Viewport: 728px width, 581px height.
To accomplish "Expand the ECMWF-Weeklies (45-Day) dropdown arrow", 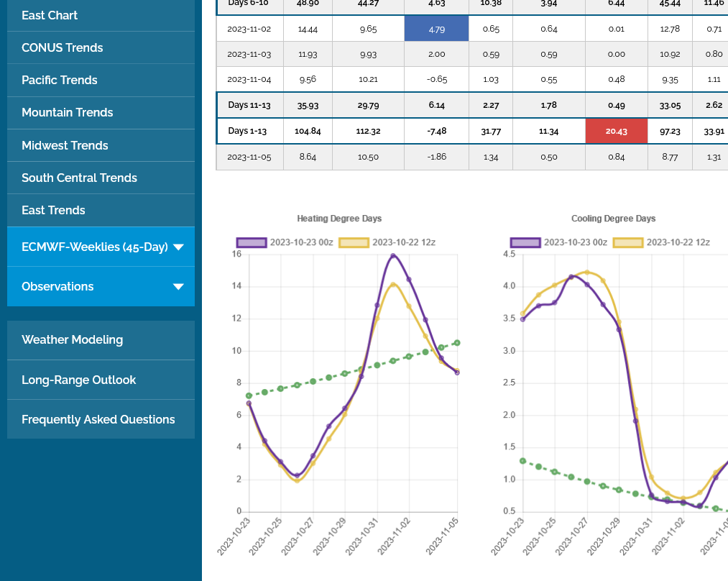I will point(178,247).
